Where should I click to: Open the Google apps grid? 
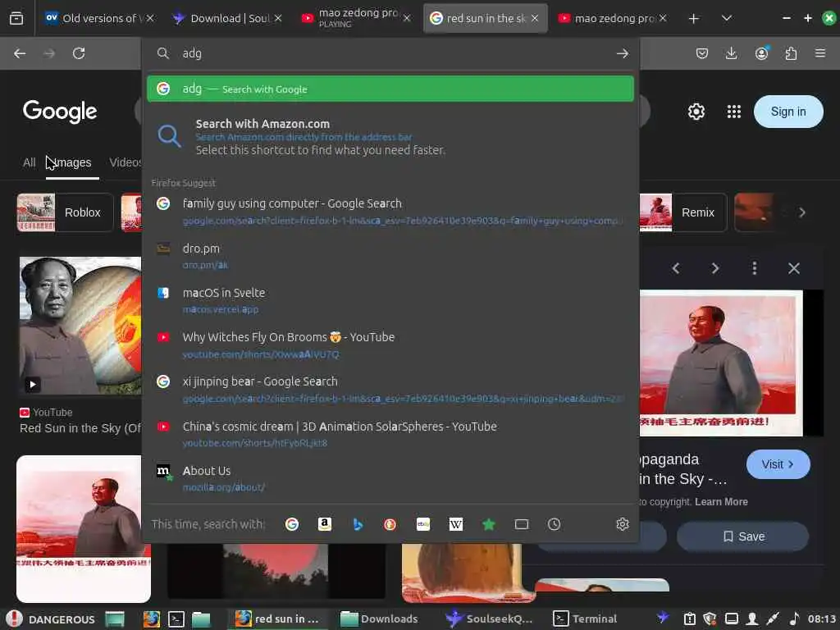[x=734, y=112]
